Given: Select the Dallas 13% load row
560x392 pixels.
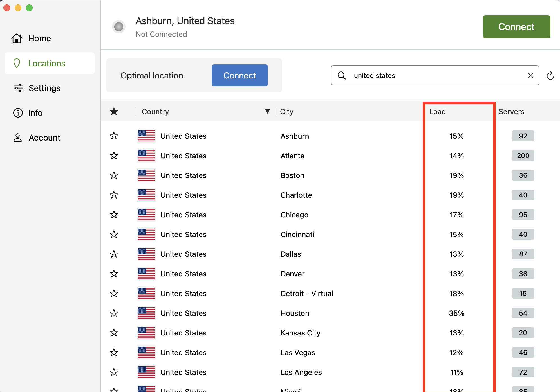Looking at the screenshot, I should tap(330, 254).
